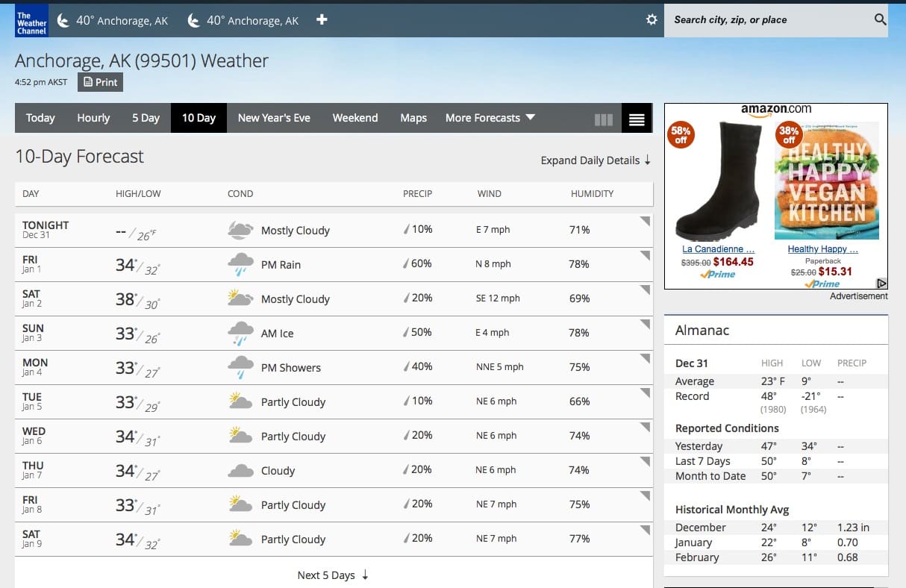
Task: Click the Cloudy icon for Thursday Jan 7
Action: 240,471
